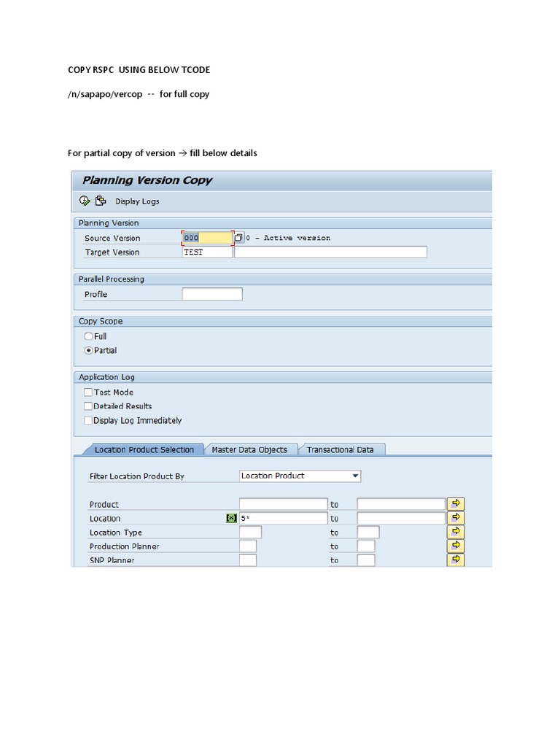Image resolution: width=560 pixels, height=747 pixels.
Task: Open multiple selection arrow for Location
Action: coord(456,518)
